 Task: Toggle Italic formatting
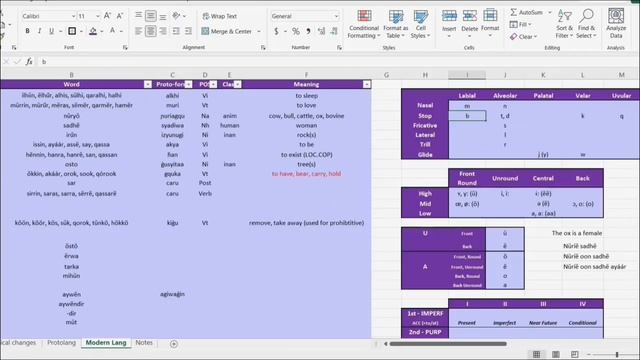click(x=39, y=31)
